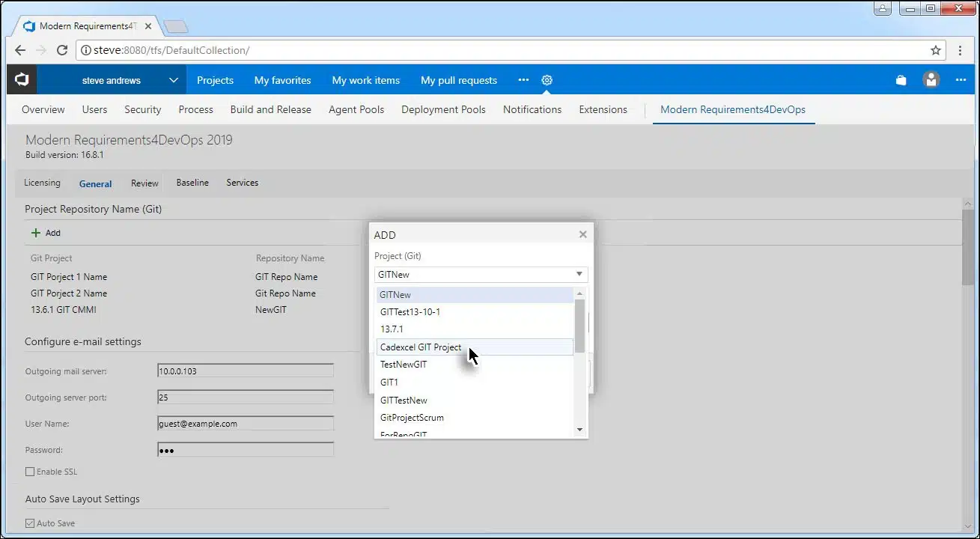The height and width of the screenshot is (539, 980).
Task: Reload the page with the refresh icon
Action: 62,50
